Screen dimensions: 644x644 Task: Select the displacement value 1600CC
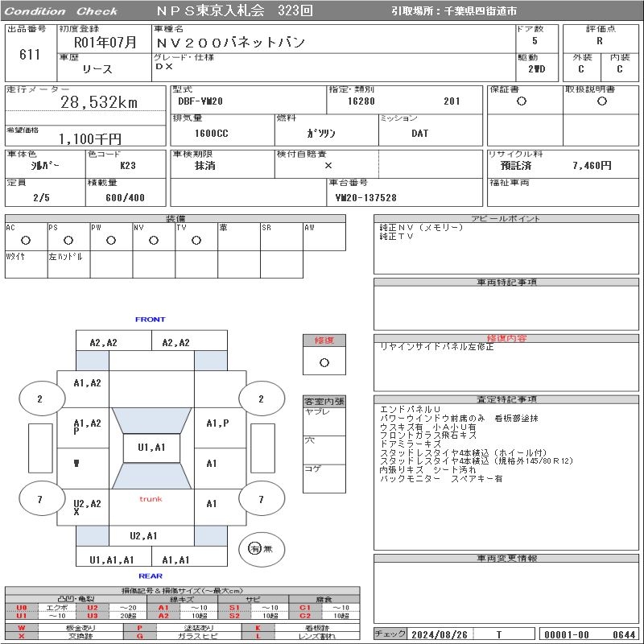212,134
